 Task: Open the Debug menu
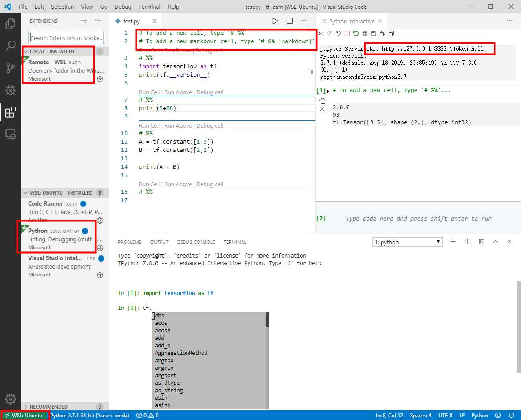point(123,7)
